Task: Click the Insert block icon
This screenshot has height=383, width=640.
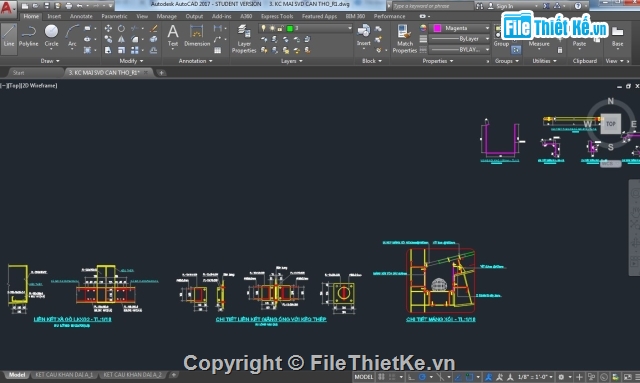Action: pyautogui.click(x=363, y=36)
